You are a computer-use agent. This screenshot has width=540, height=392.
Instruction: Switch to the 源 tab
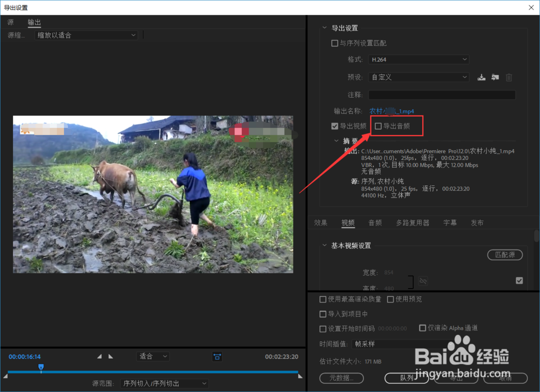click(10, 22)
